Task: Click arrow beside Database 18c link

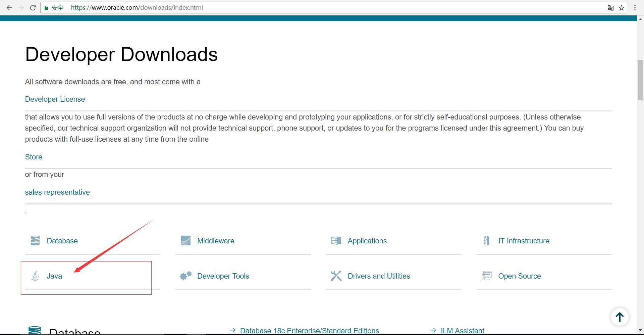Action: (232, 330)
